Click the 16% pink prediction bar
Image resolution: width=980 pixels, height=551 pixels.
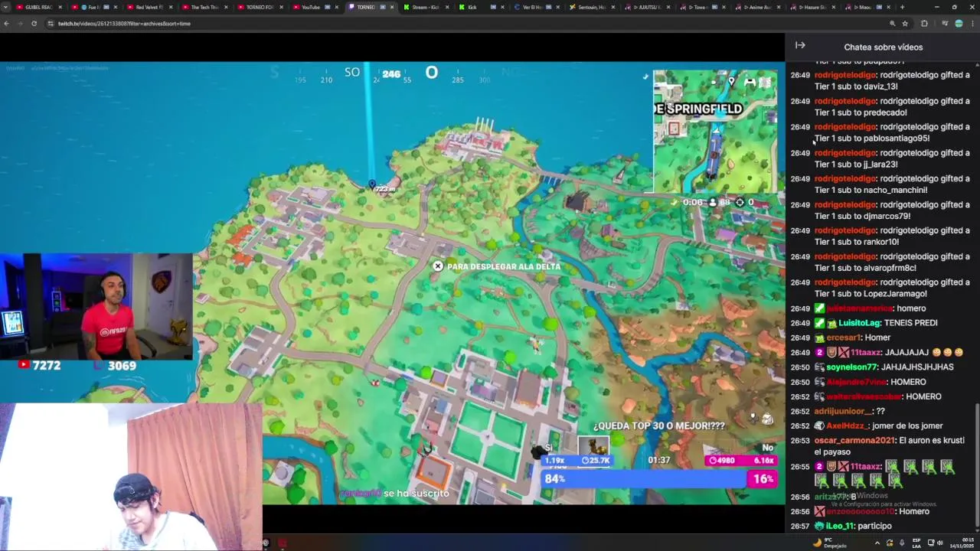point(763,479)
